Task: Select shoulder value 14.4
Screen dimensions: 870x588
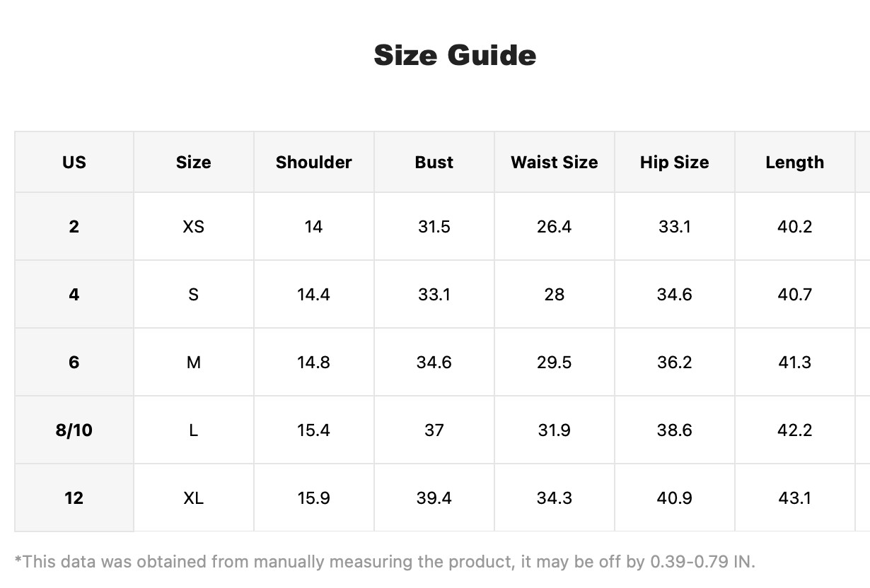Action: pos(314,294)
